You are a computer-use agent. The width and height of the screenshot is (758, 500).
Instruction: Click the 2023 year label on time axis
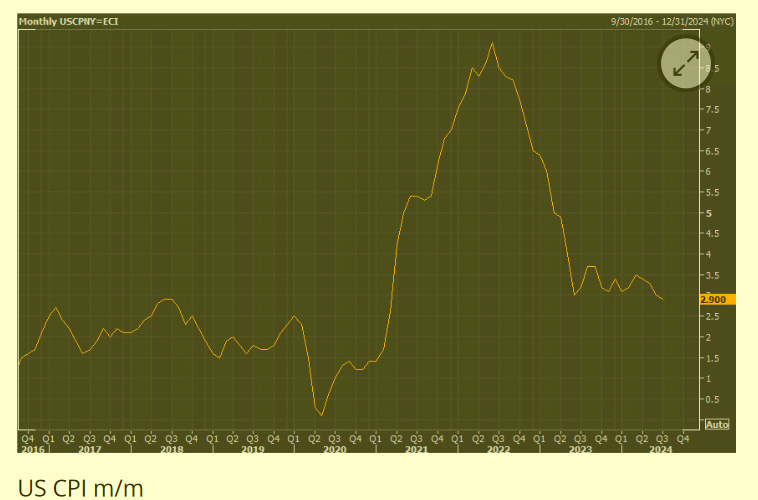point(579,450)
